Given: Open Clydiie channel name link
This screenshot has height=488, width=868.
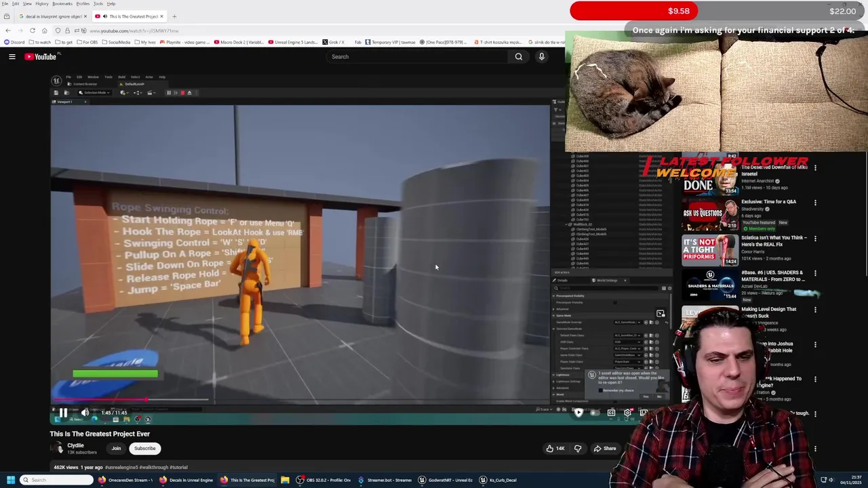Looking at the screenshot, I should coord(75,445).
